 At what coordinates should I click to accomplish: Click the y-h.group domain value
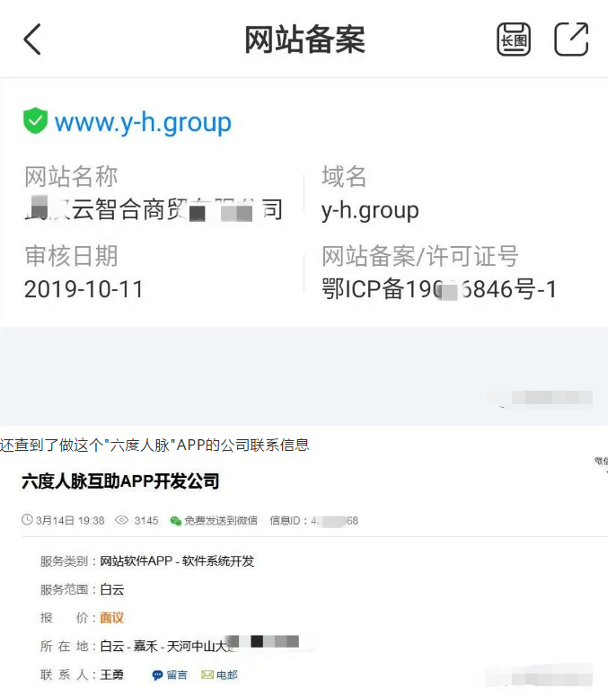click(x=370, y=210)
